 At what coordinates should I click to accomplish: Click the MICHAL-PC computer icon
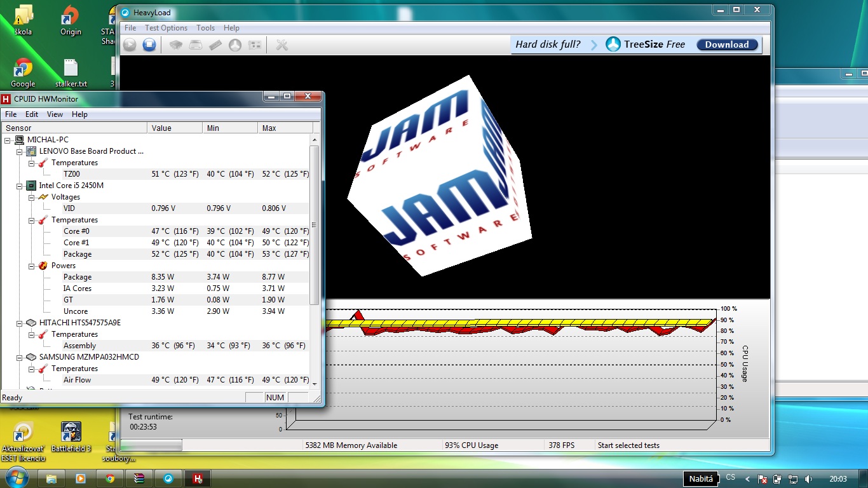pyautogui.click(x=18, y=140)
